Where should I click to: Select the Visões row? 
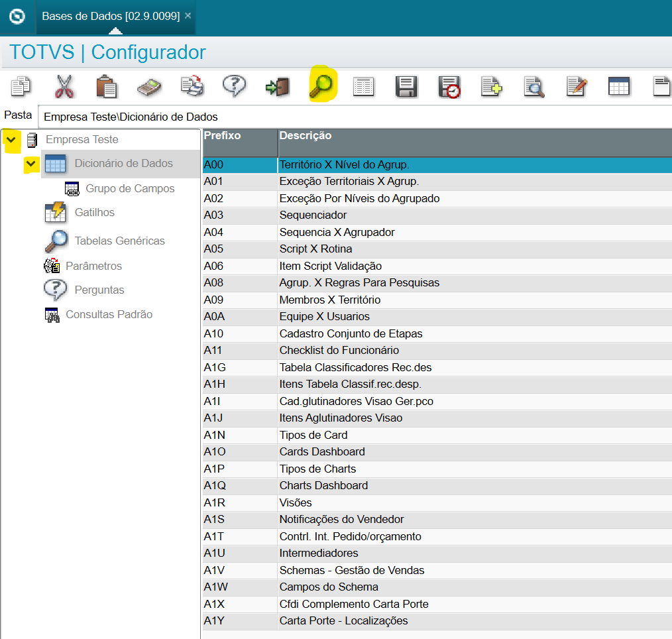tap(437, 503)
